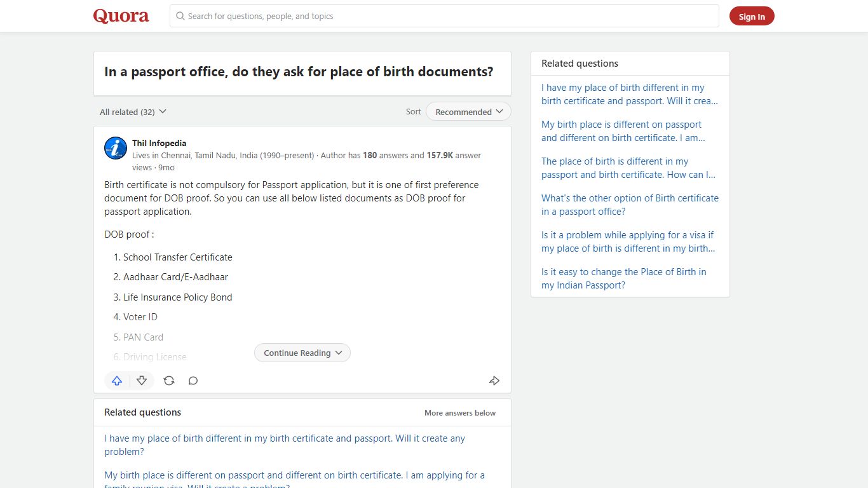The width and height of the screenshot is (868, 488).
Task: Select the "Aadhaar Card/E-Aadhaar" list item text
Action: (x=175, y=277)
